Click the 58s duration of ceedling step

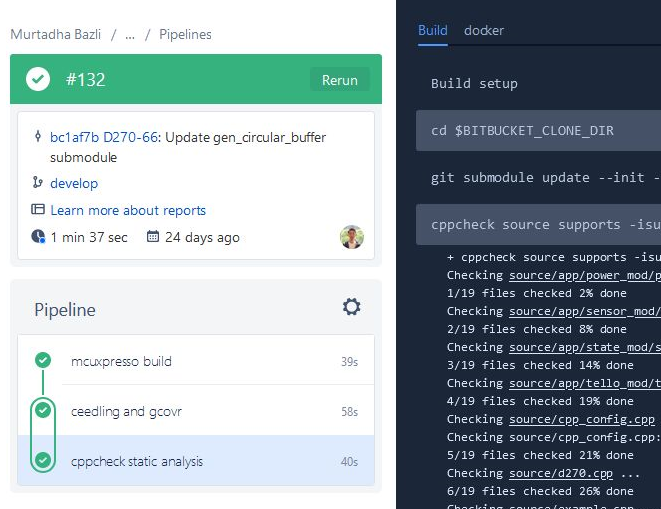pyautogui.click(x=349, y=412)
